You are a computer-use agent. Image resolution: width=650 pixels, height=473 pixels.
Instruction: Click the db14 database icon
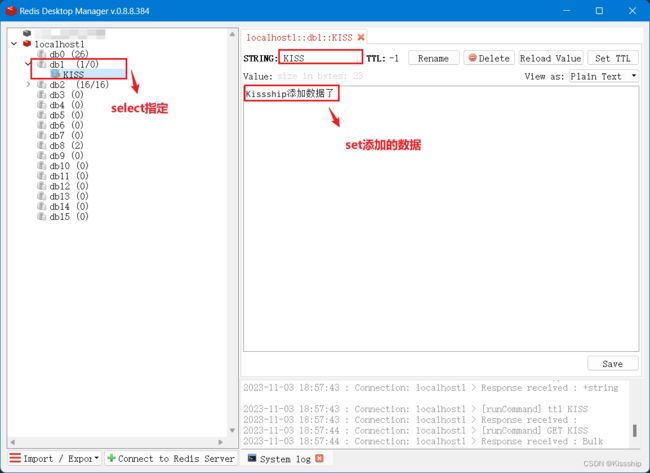[41, 206]
